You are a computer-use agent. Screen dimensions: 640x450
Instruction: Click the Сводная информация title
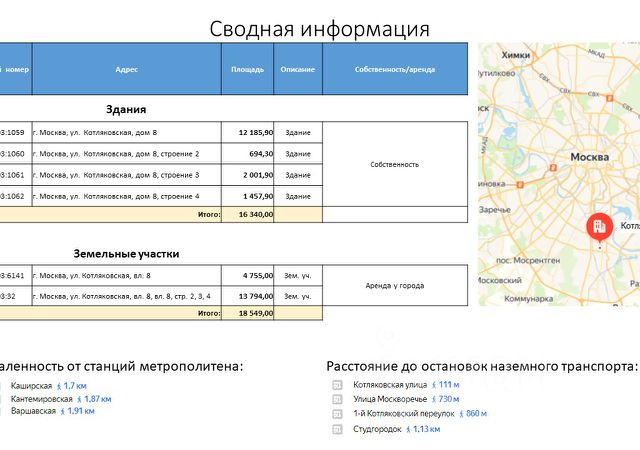(319, 29)
